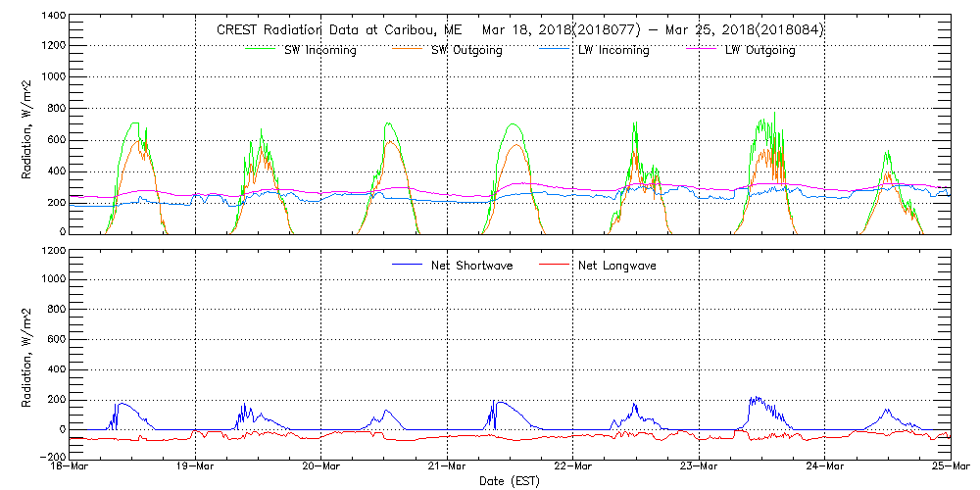Click red line sample beside Net Longwave
Screen dimensions: 980x490
[555, 265]
